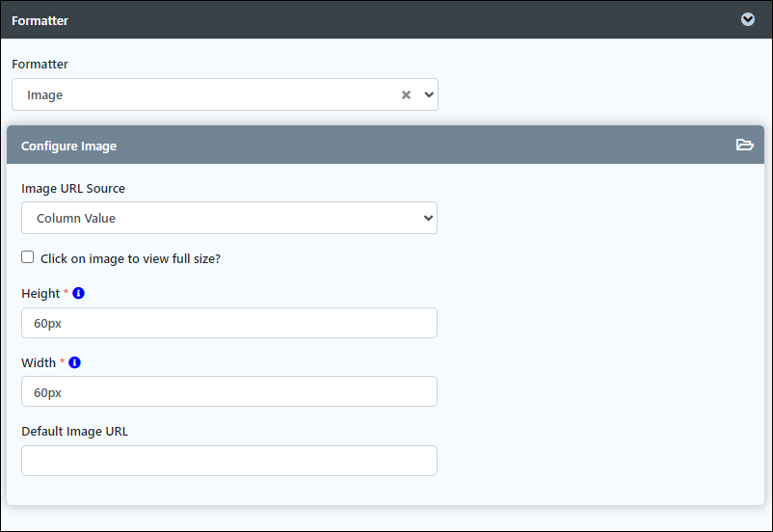Click the dark Formatter header title
Viewport: 773px width, 532px height.
(40, 20)
